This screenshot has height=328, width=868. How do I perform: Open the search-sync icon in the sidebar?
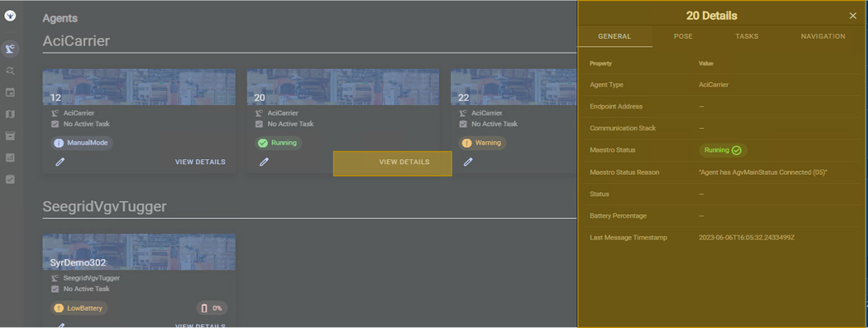coord(10,71)
